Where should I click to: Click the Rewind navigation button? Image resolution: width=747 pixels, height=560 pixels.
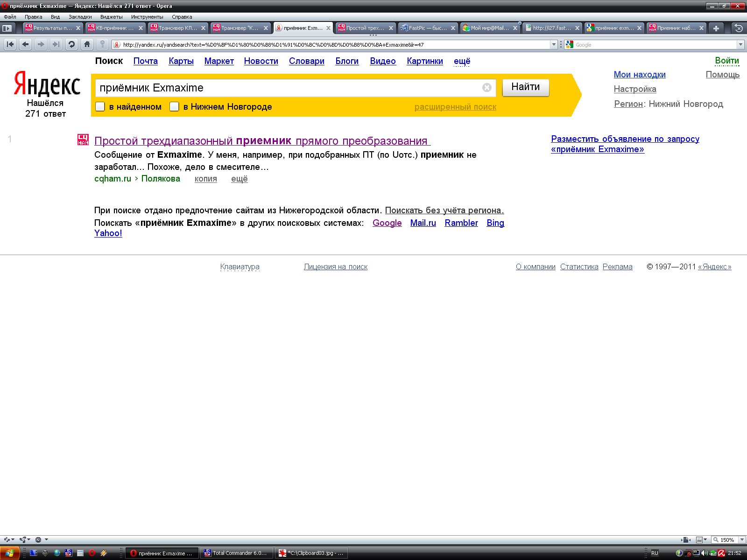click(10, 44)
